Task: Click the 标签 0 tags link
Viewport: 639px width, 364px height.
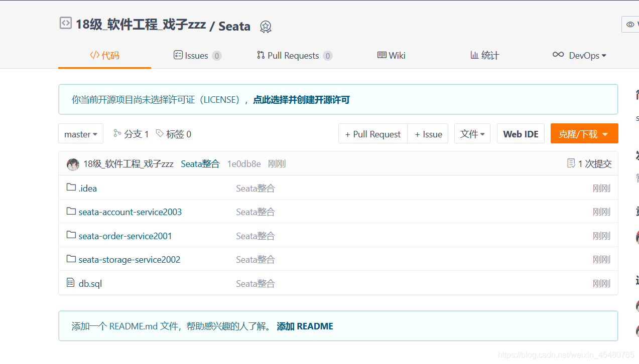Action: [x=179, y=134]
